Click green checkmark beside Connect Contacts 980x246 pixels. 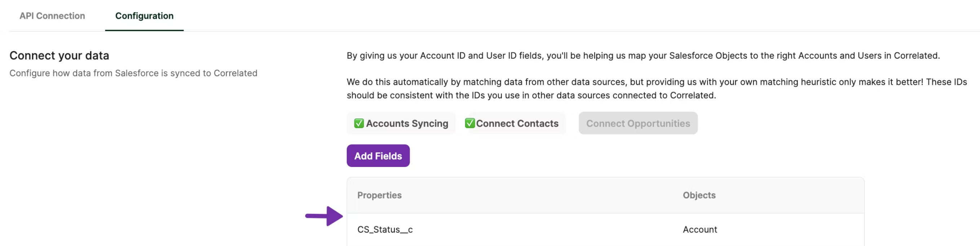pyautogui.click(x=470, y=123)
